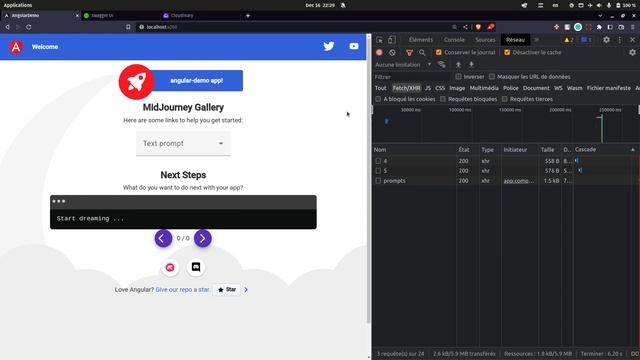Click in the network Filtrer input field

pos(412,77)
